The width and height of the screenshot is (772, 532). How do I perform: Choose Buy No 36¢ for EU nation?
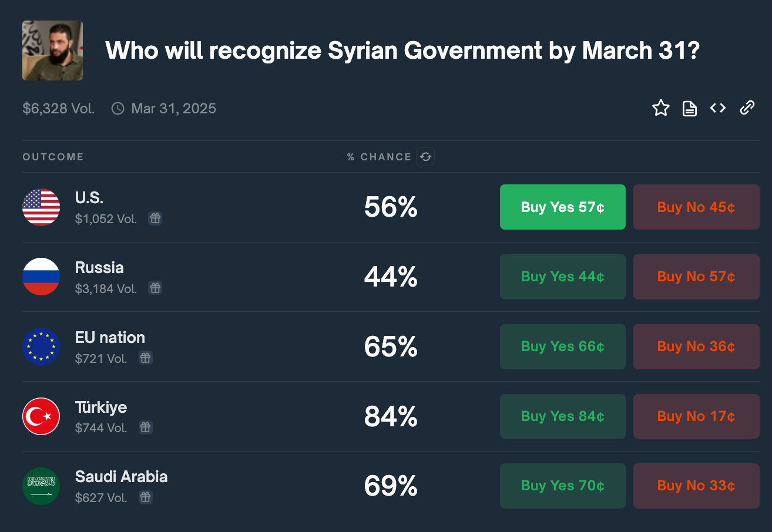tap(696, 346)
